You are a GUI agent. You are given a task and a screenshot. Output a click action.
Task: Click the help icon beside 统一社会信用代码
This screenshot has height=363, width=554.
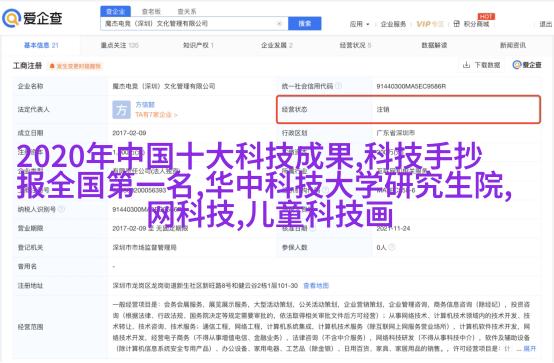click(338, 86)
